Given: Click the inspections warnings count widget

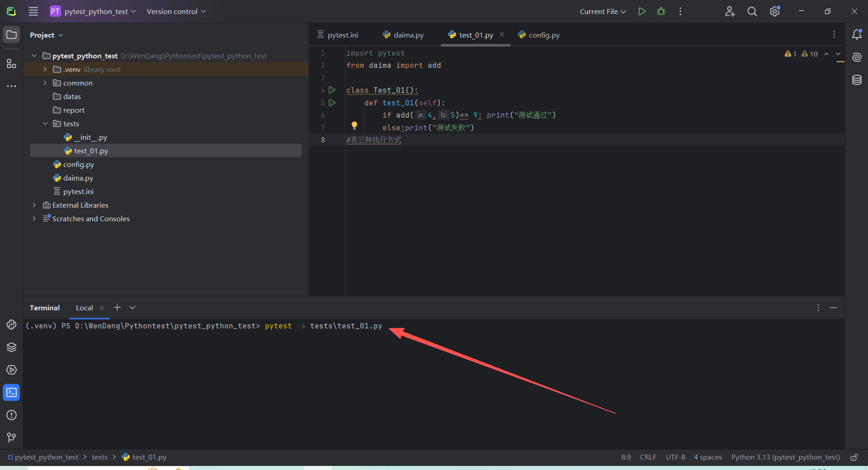Looking at the screenshot, I should point(801,54).
